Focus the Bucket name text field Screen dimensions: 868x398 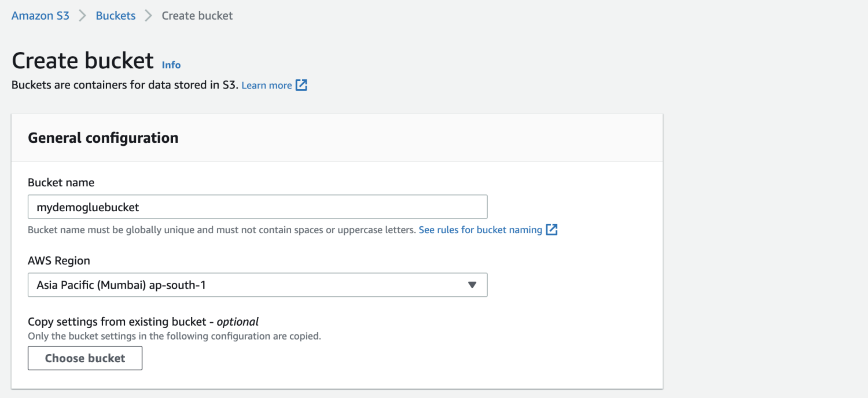(258, 207)
